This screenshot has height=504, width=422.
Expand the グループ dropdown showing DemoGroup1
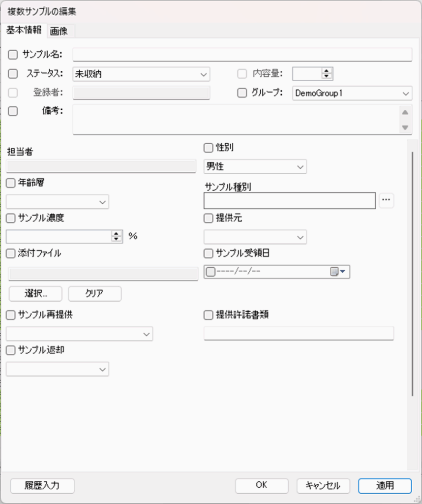click(351, 93)
